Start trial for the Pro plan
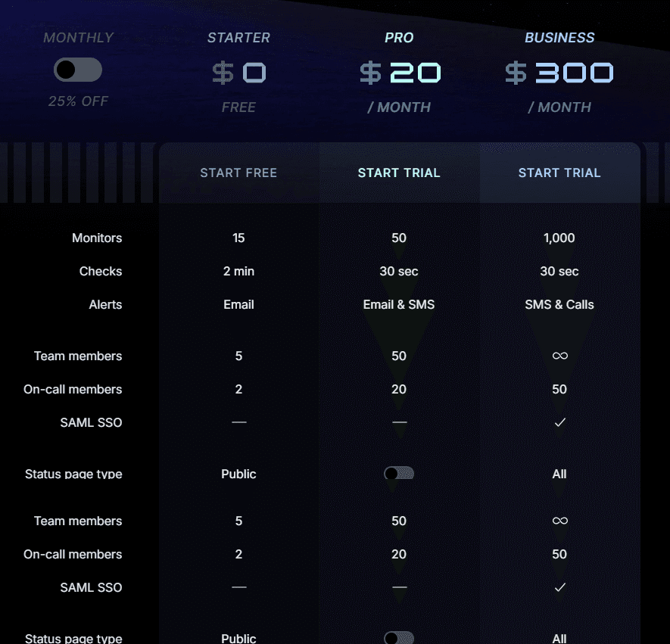Image resolution: width=670 pixels, height=644 pixels. pyautogui.click(x=399, y=173)
